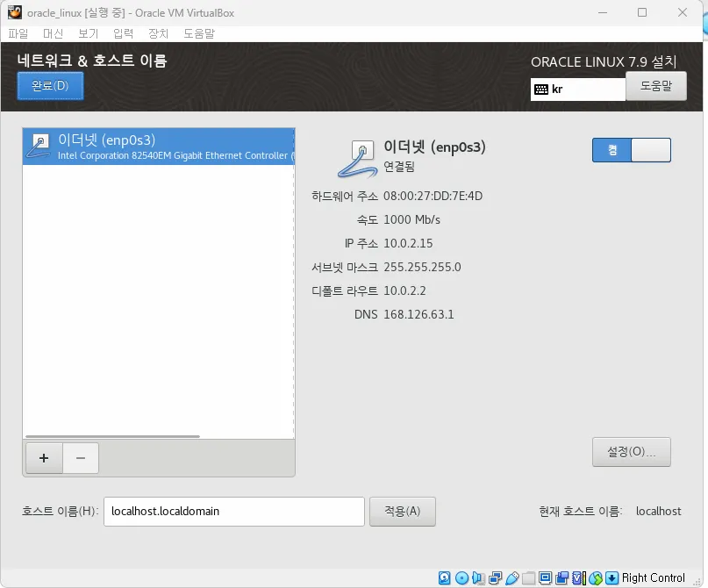Click the recording status icon
Screen dimensions: 708x588
562,577
